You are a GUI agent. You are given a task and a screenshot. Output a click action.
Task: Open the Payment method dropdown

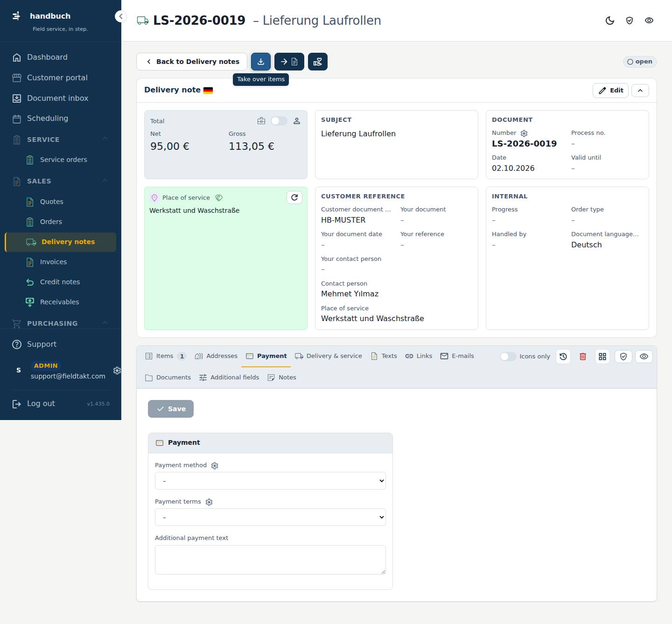270,481
